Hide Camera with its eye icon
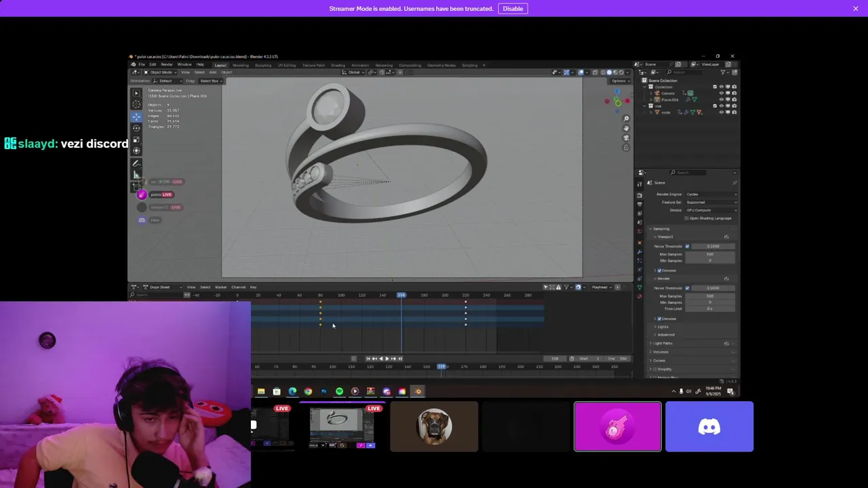This screenshot has height=488, width=868. (722, 93)
